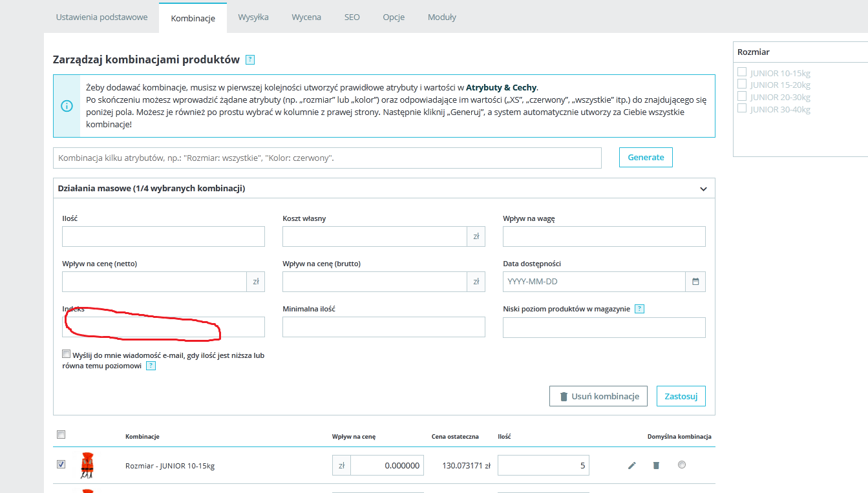Click the Generate button

[646, 157]
